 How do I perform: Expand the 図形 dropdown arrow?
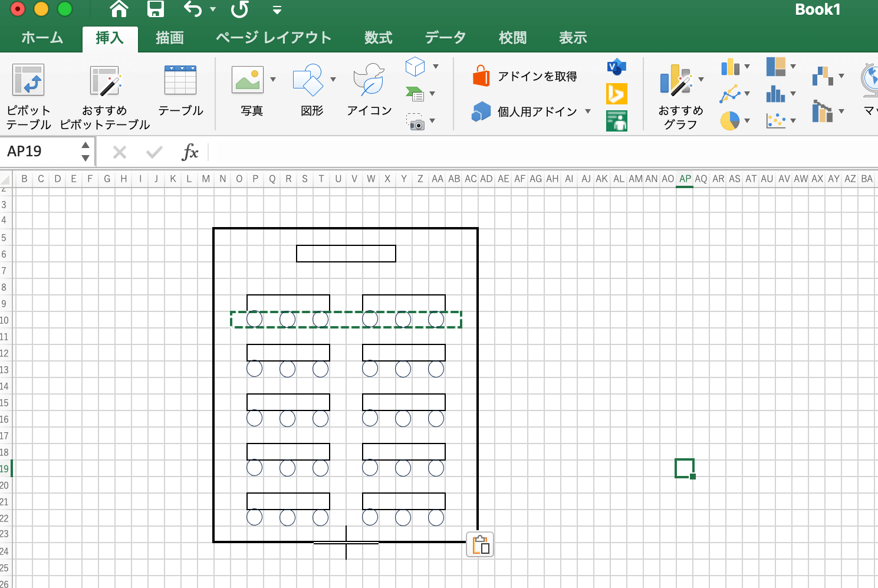point(333,80)
